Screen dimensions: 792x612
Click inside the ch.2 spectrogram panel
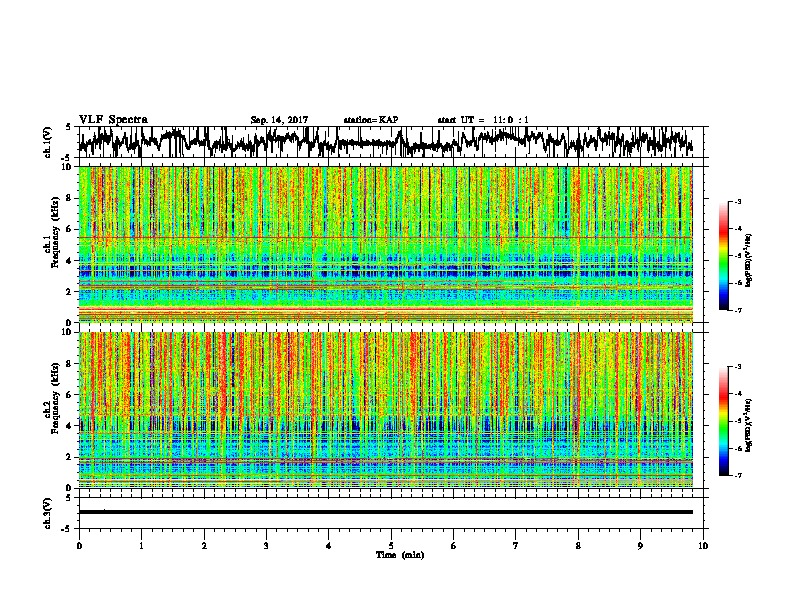[385, 410]
